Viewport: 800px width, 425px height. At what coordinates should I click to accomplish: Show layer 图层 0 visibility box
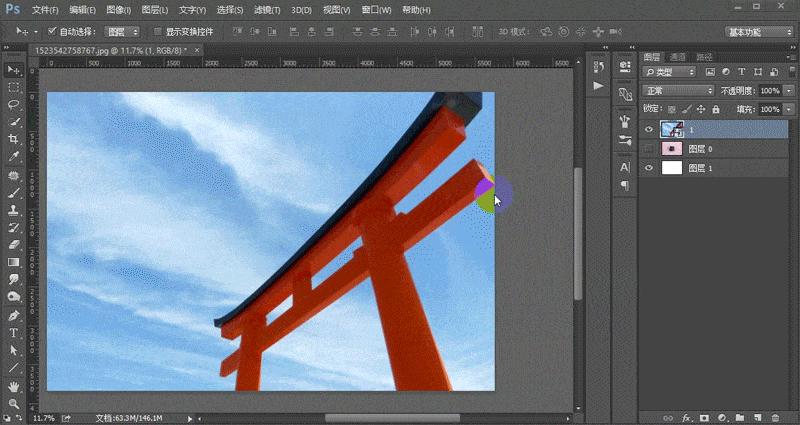(648, 148)
